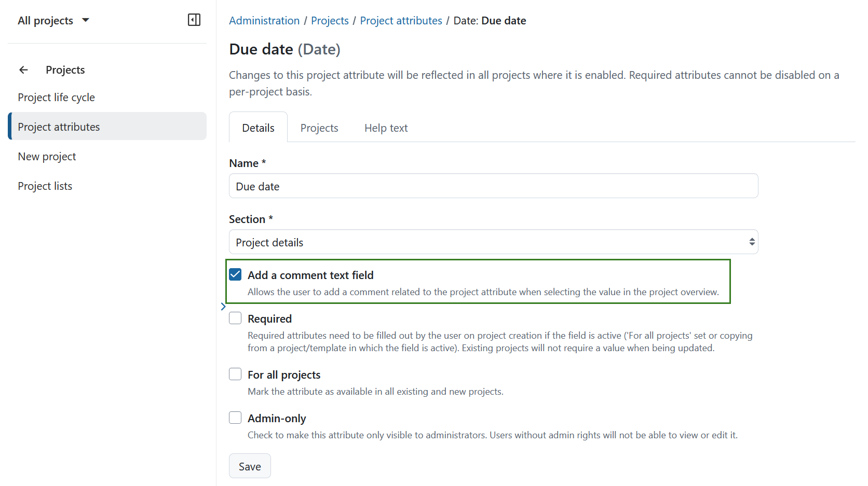The height and width of the screenshot is (486, 868).
Task: Collapse the left sidebar panel
Action: [194, 20]
